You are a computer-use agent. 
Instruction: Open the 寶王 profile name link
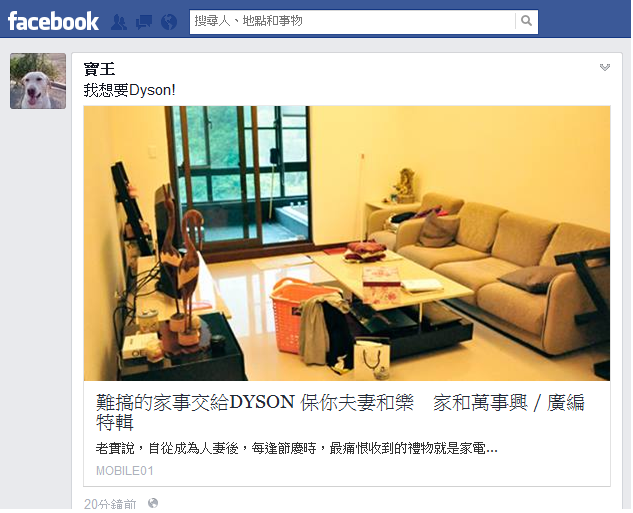99,69
